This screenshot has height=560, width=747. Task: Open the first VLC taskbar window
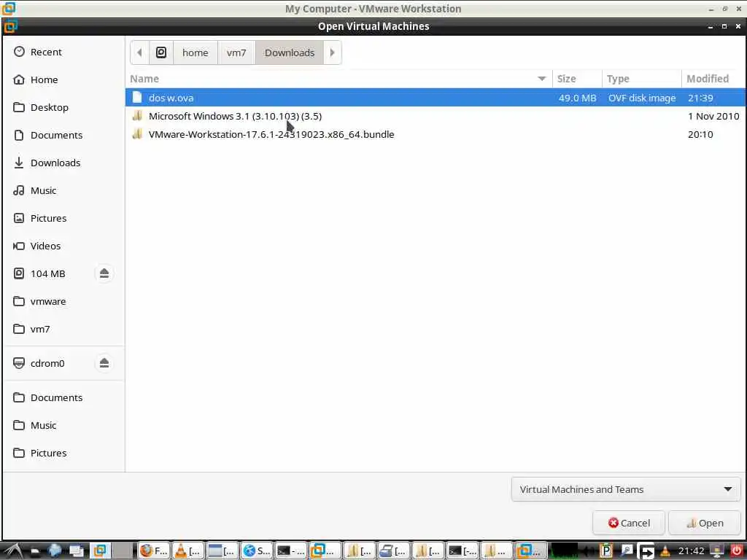pos(188,551)
